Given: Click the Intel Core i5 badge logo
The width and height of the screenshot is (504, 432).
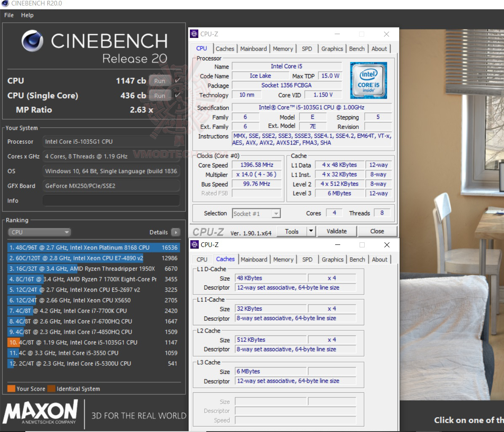Looking at the screenshot, I should pyautogui.click(x=368, y=80).
